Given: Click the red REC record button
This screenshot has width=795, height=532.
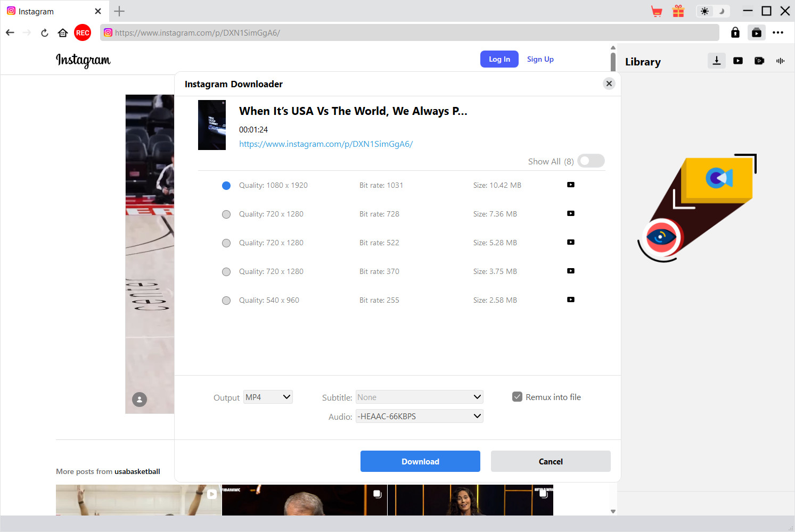Looking at the screenshot, I should click(83, 33).
